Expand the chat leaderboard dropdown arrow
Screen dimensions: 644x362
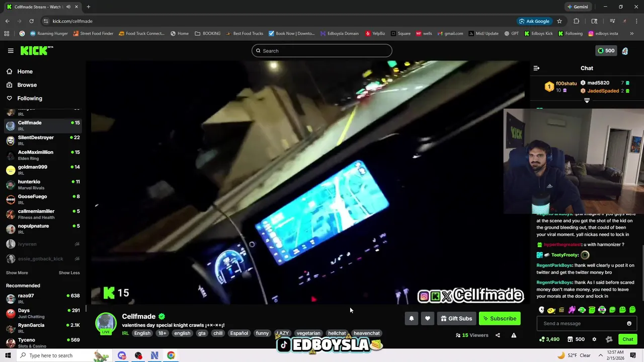pos(587,100)
